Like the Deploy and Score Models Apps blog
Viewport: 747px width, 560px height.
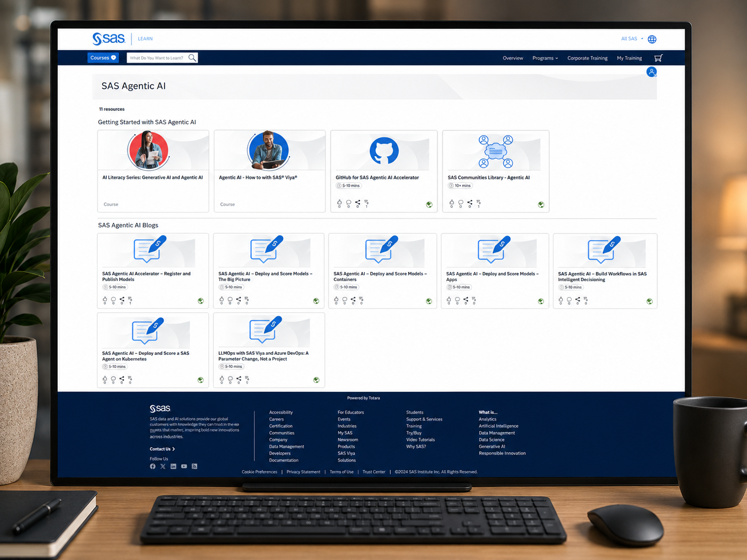coord(449,299)
